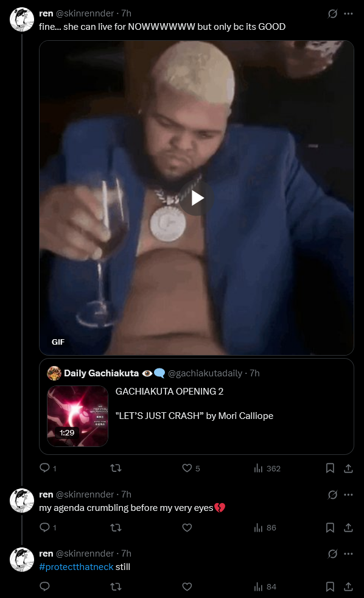Repost the agenda crumbling tweet
The height and width of the screenshot is (598, 364).
pyautogui.click(x=116, y=527)
